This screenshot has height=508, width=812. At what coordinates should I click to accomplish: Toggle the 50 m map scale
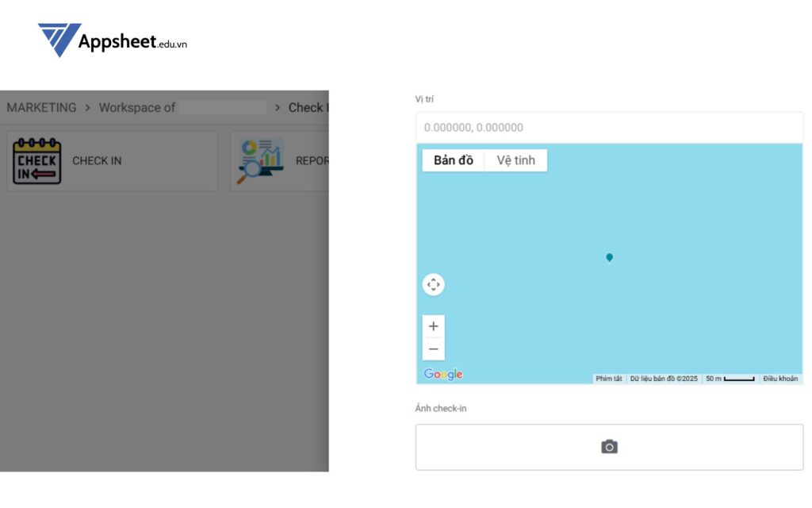(x=730, y=379)
